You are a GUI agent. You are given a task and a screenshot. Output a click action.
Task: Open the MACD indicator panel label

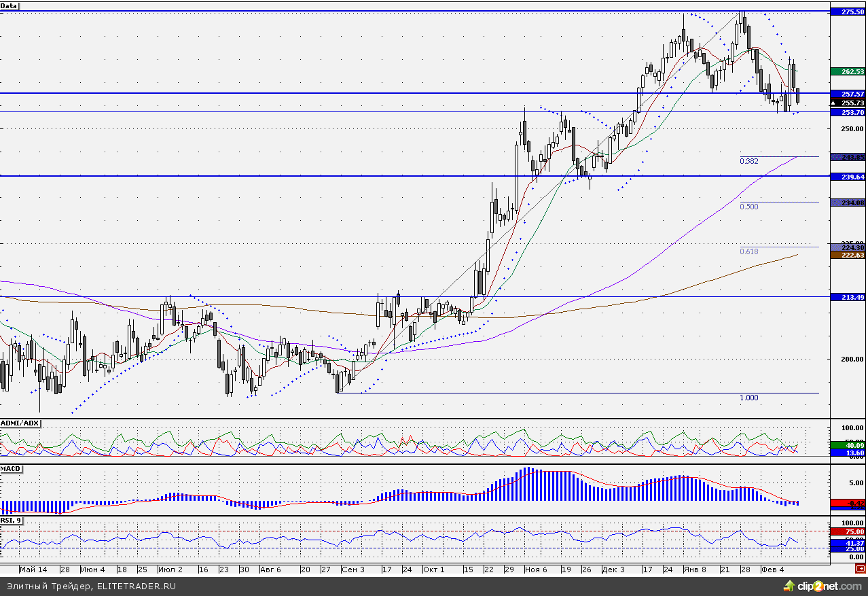pyautogui.click(x=10, y=469)
